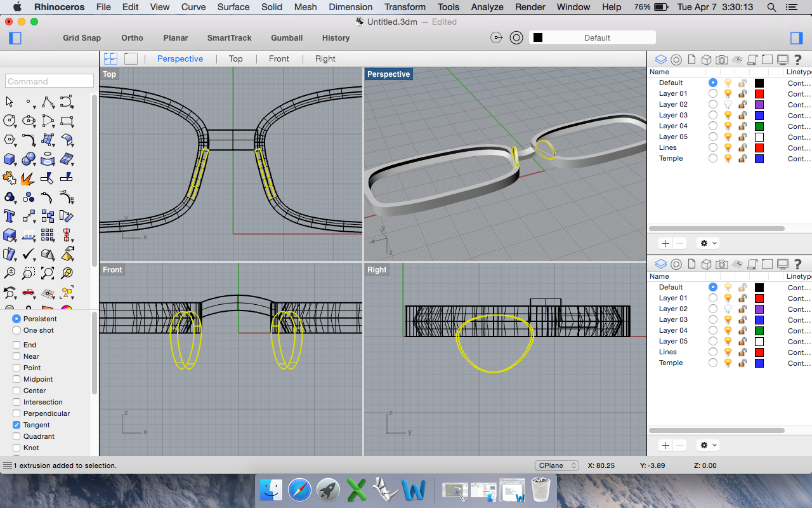Show Layer 02 using its lightbulb, upper panel

point(728,104)
